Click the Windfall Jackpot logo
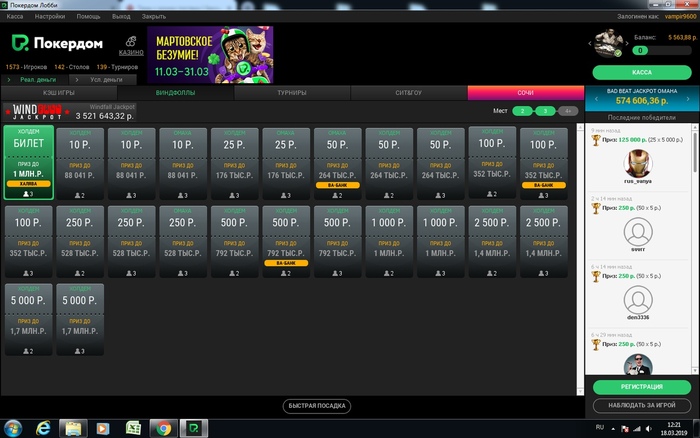Screen dimensions: 700x438 tap(38, 112)
